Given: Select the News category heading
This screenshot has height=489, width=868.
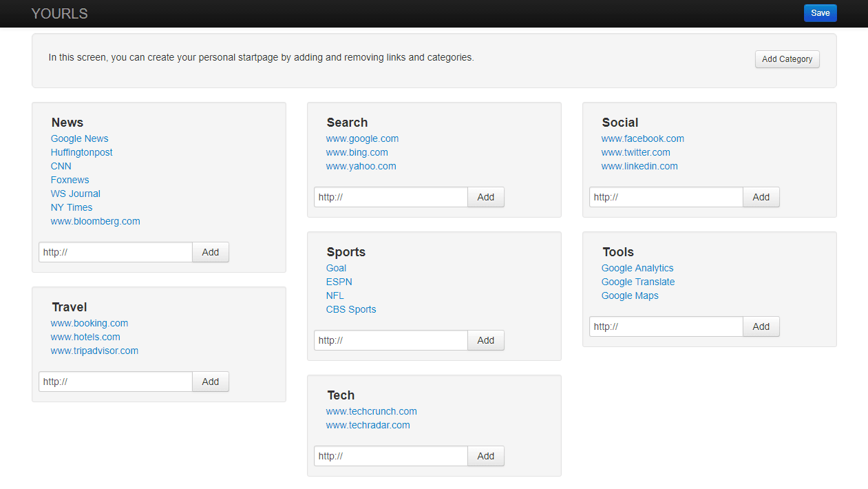Looking at the screenshot, I should (x=67, y=123).
